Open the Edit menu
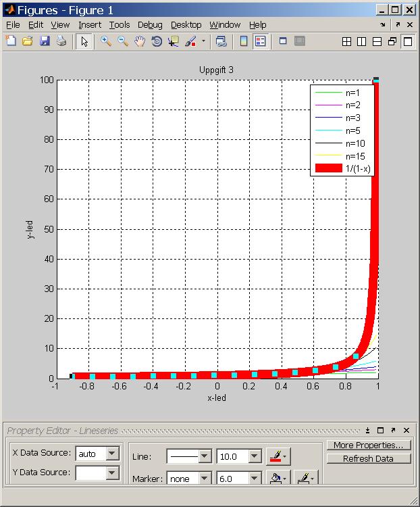This screenshot has height=507, width=420. click(x=36, y=24)
